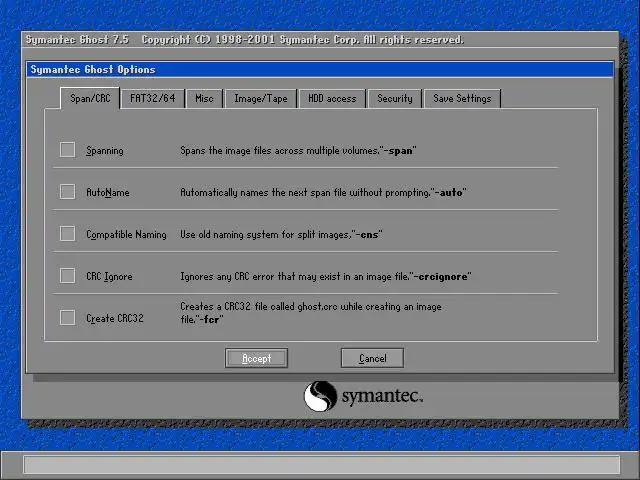Switch to the FAT32/64 tab
Screen dimensions: 640x480
coord(153,98)
